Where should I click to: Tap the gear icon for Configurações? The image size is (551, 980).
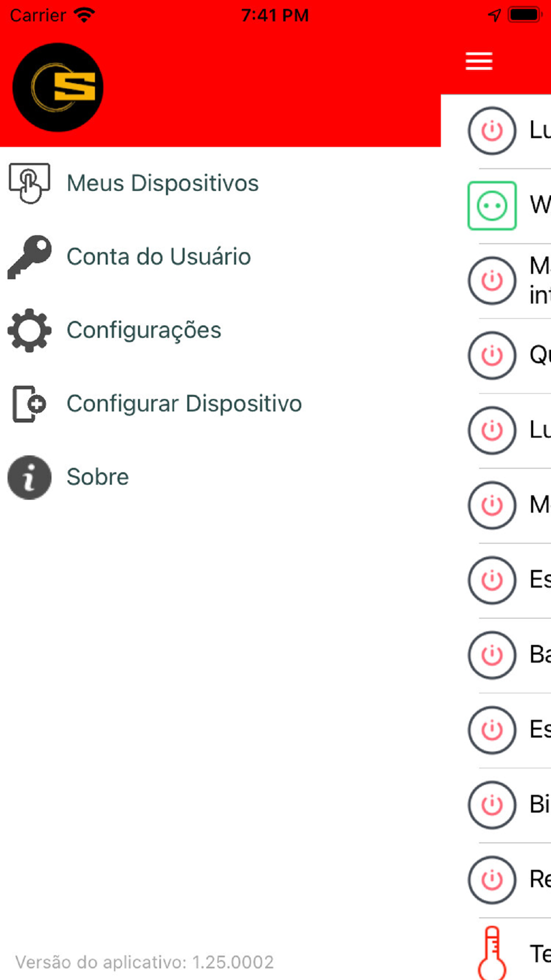[x=29, y=330]
